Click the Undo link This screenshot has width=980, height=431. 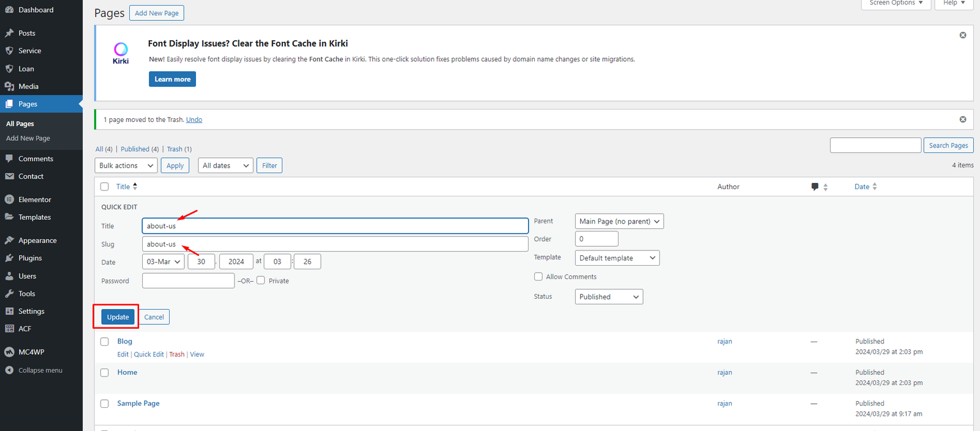(x=194, y=120)
